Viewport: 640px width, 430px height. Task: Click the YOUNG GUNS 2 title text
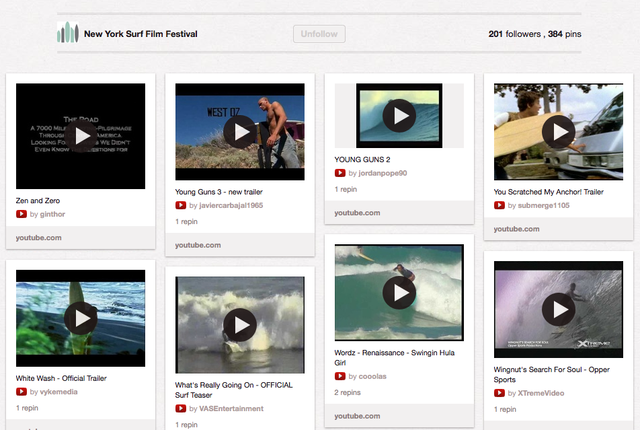tap(362, 160)
